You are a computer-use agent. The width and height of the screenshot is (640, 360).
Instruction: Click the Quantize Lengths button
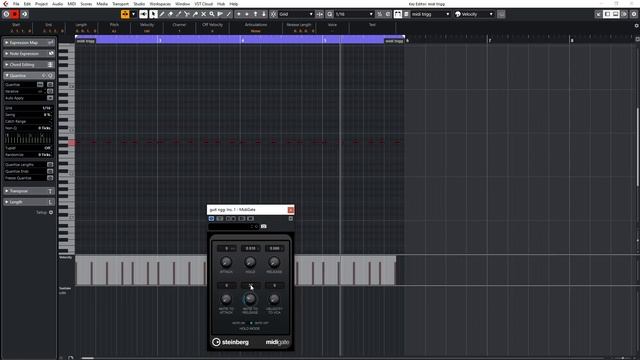pyautogui.click(x=50, y=164)
